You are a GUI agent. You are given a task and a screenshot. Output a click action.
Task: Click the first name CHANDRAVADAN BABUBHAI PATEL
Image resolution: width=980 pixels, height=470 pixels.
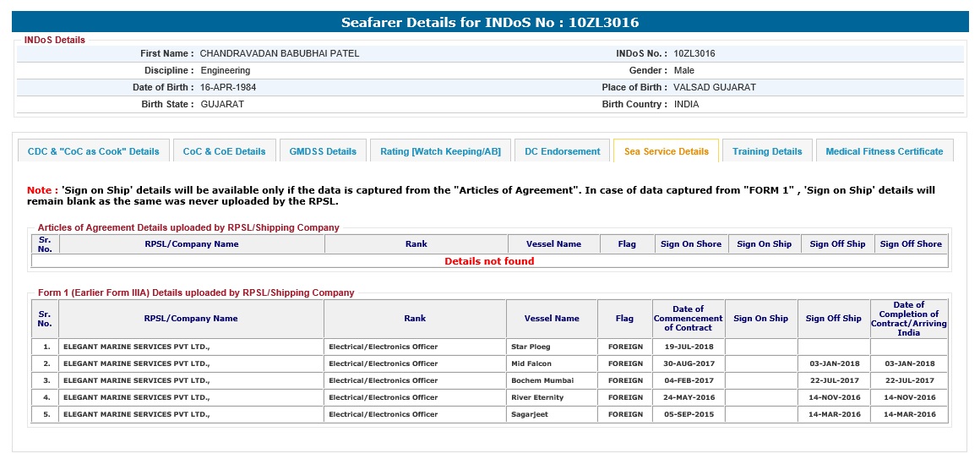279,54
